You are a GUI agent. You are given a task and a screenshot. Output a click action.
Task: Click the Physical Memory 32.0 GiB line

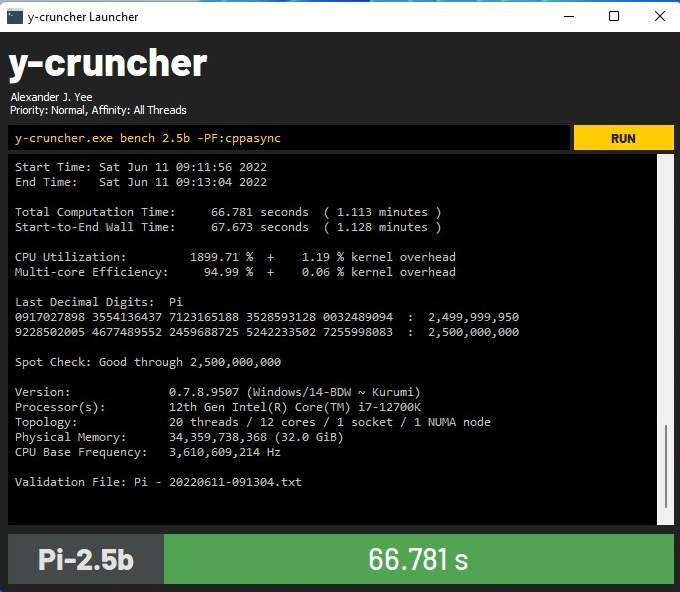point(179,437)
